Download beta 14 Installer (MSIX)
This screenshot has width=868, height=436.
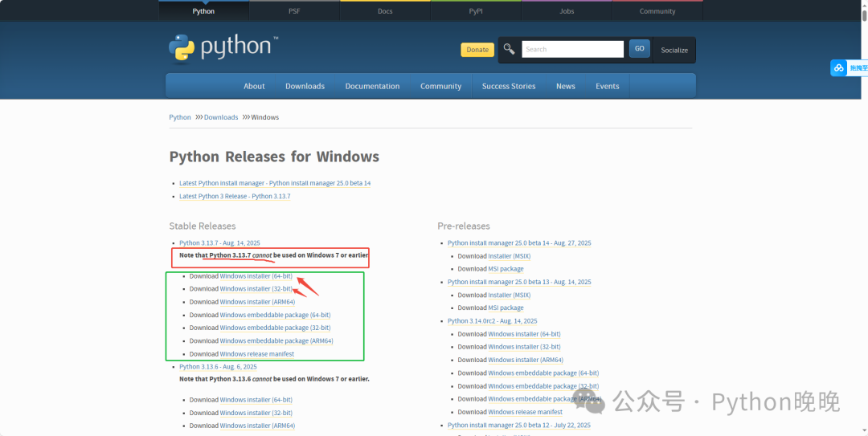[x=510, y=256]
